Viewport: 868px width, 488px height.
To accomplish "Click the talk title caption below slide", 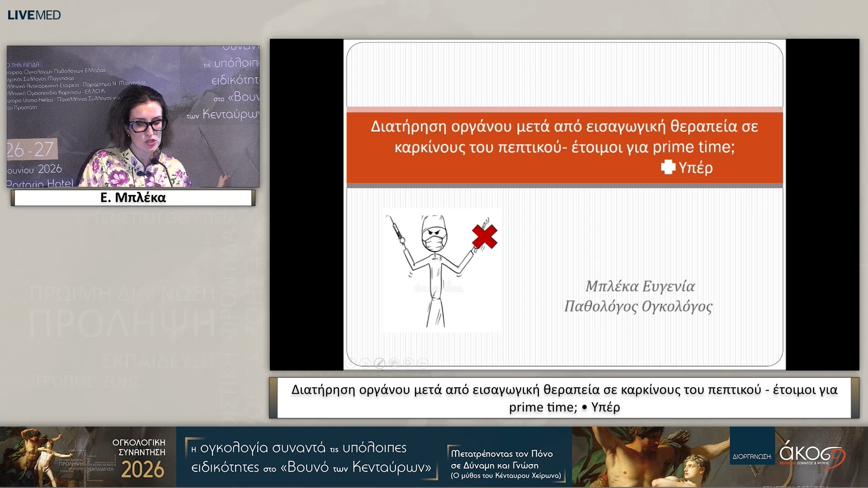I will pos(564,398).
